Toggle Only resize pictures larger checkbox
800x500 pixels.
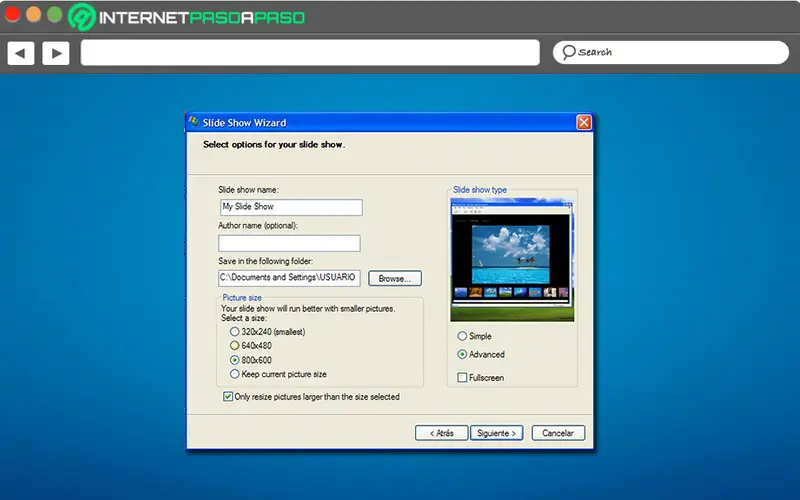pos(228,396)
